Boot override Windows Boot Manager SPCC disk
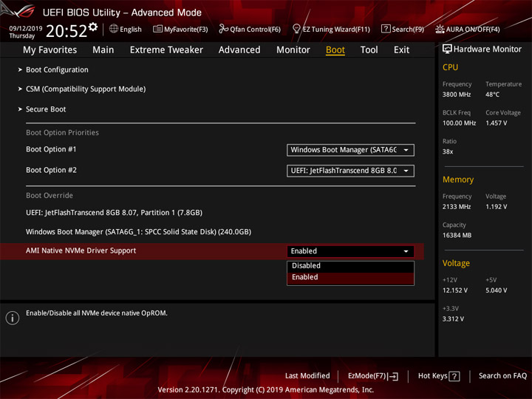 click(x=138, y=232)
